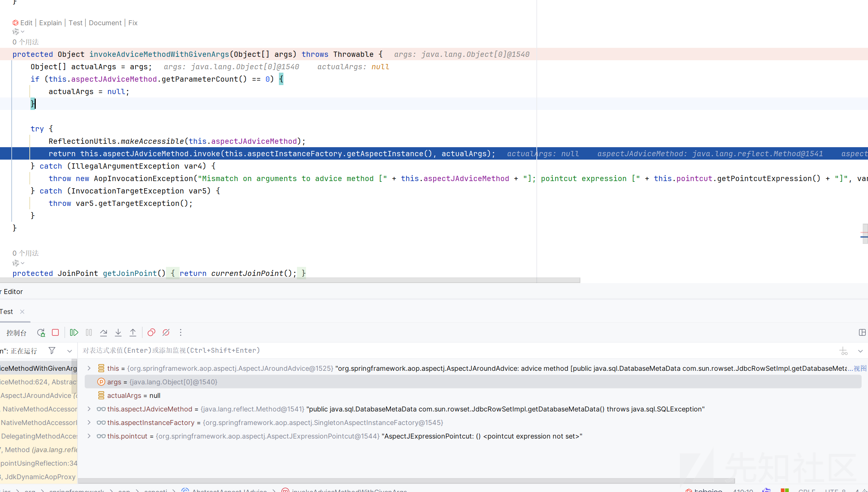Image resolution: width=868 pixels, height=492 pixels.
Task: Open the layout settings icon in debug panel
Action: [x=862, y=333]
